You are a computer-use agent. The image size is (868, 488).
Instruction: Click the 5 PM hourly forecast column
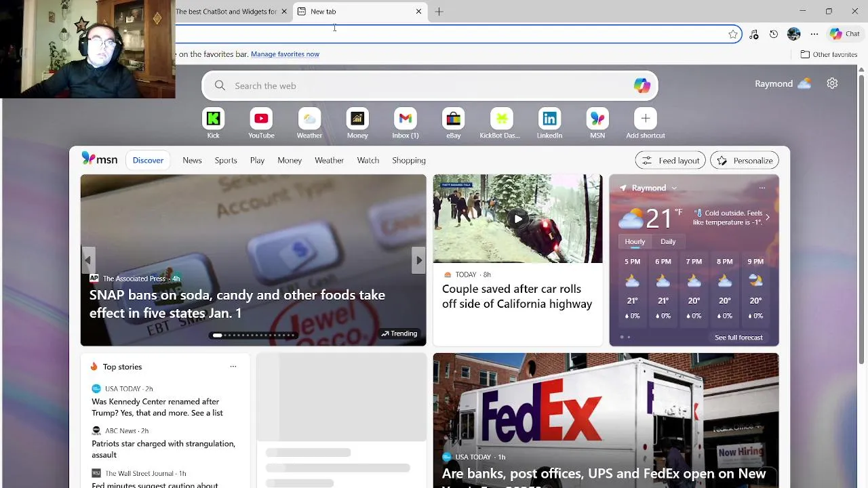(x=632, y=290)
